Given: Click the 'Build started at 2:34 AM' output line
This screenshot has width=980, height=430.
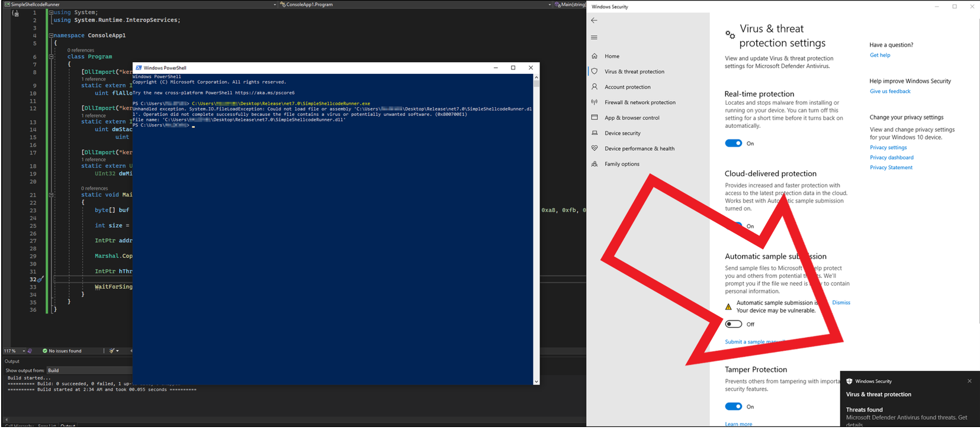Looking at the screenshot, I should 102,390.
